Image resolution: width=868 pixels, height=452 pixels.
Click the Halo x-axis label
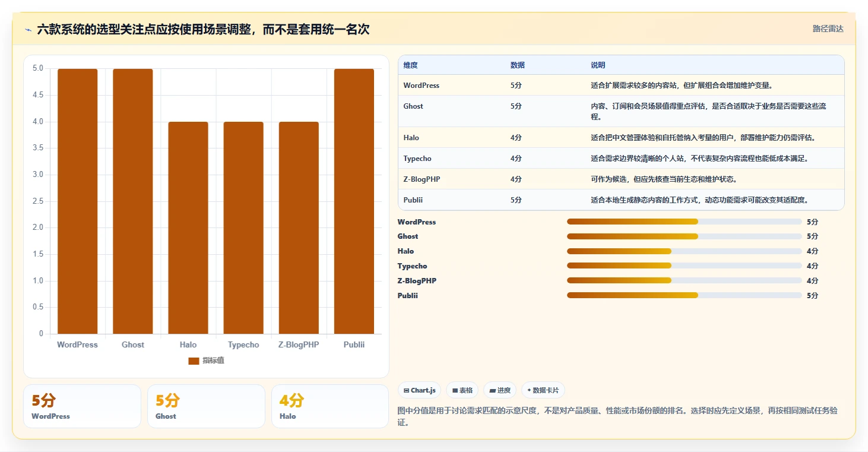[x=188, y=344]
